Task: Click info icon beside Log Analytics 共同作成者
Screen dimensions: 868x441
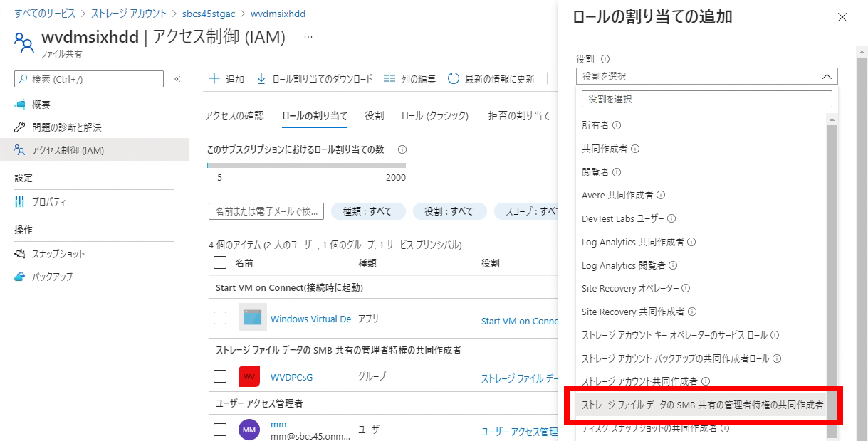Action: (691, 242)
